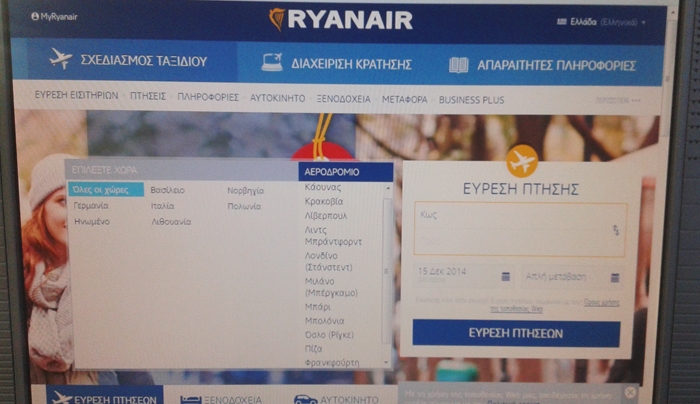Select Βασίλειο in country list
Image resolution: width=700 pixels, height=404 pixels.
(x=167, y=190)
